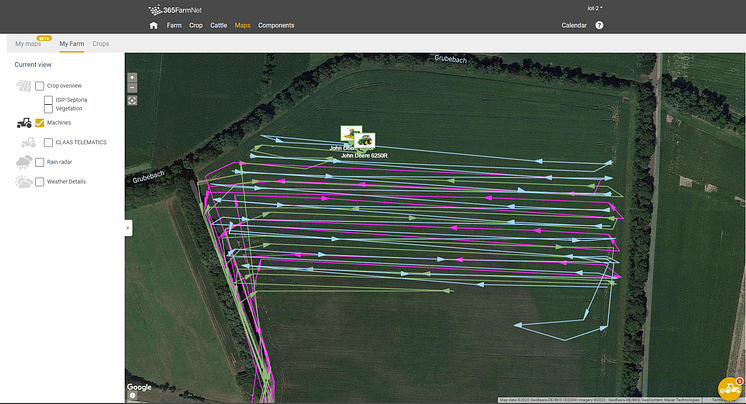746x404 pixels.
Task: Open the Crop menu
Action: click(196, 25)
